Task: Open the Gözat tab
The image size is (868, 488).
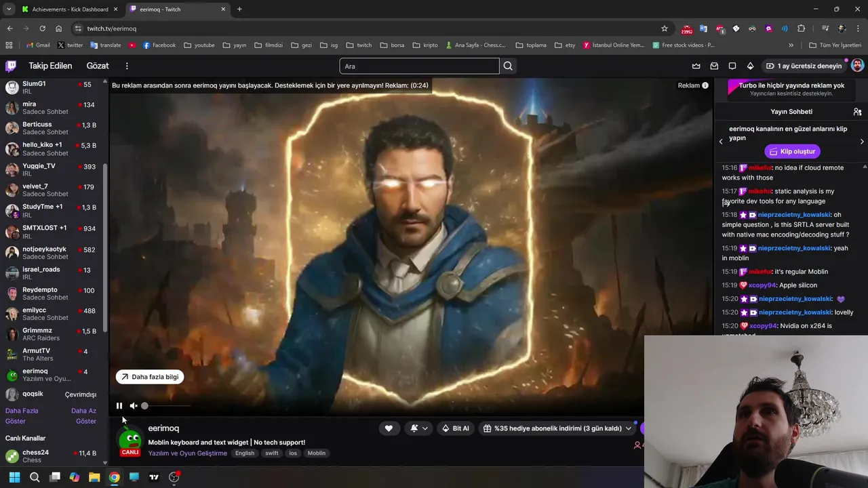Action: tap(98, 66)
